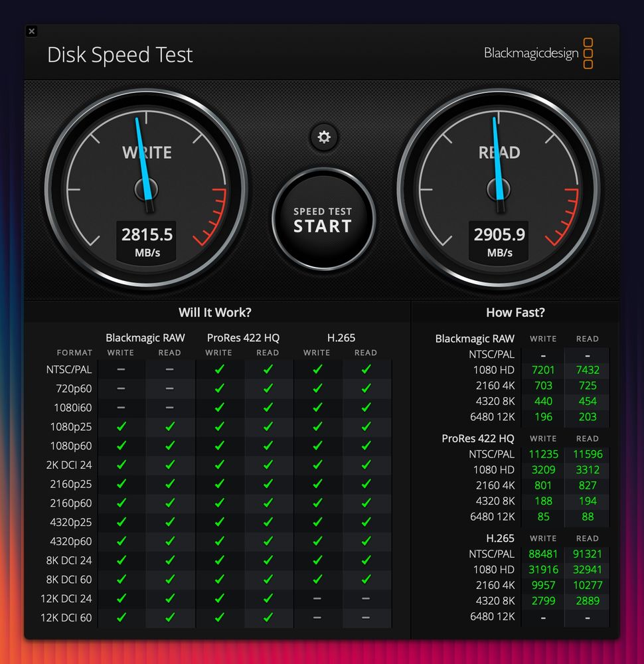Click the Blackmagic RAW read checkmark for 8K DCI 24
Image resolution: width=644 pixels, height=664 pixels.
(x=170, y=560)
